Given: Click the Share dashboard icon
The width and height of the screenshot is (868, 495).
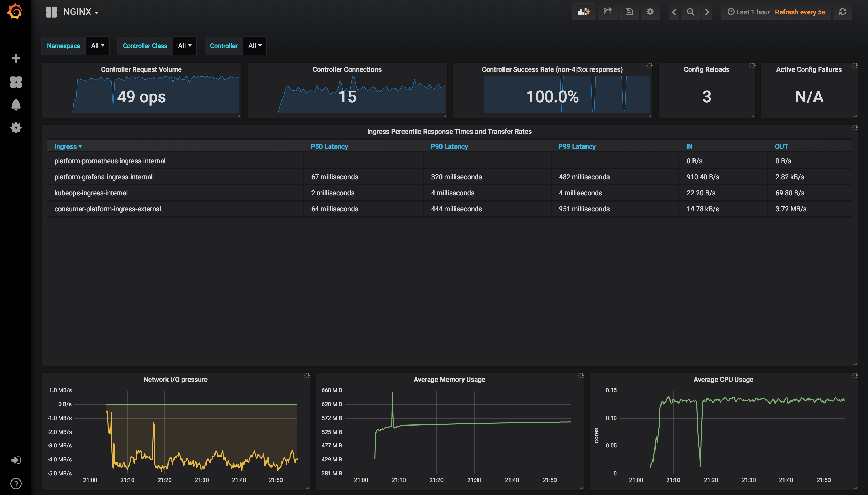Looking at the screenshot, I should 607,12.
